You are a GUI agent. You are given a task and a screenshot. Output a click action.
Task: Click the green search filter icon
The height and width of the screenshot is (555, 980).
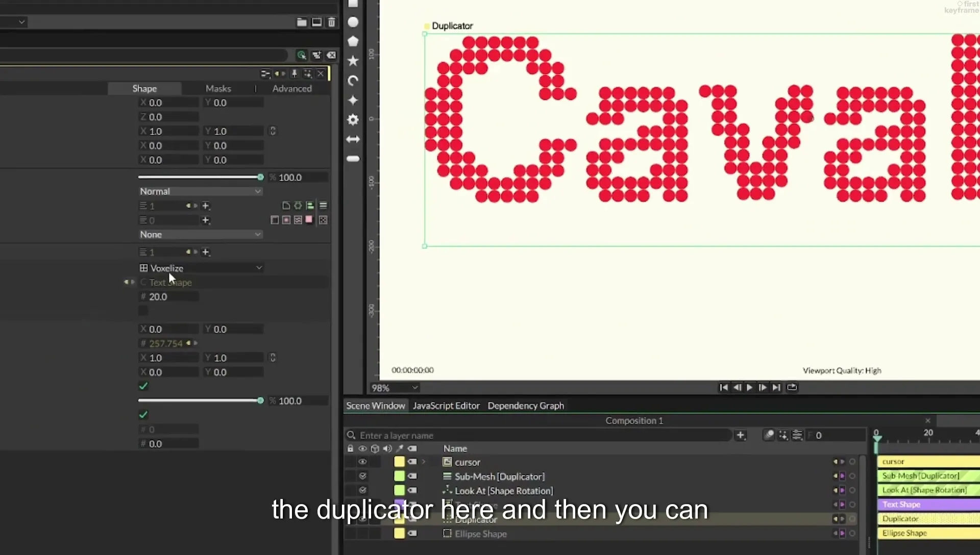pyautogui.click(x=301, y=55)
